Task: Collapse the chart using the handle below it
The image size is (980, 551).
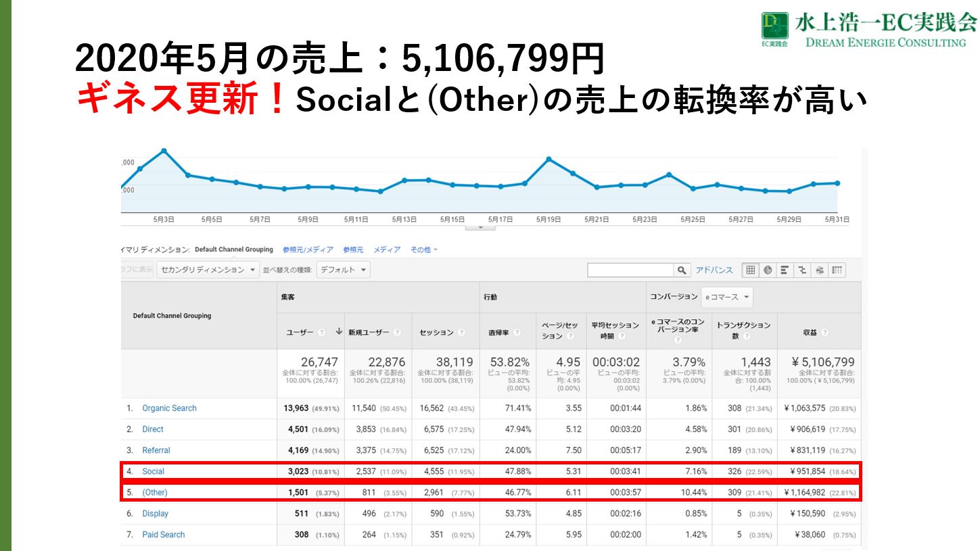Action: [480, 227]
